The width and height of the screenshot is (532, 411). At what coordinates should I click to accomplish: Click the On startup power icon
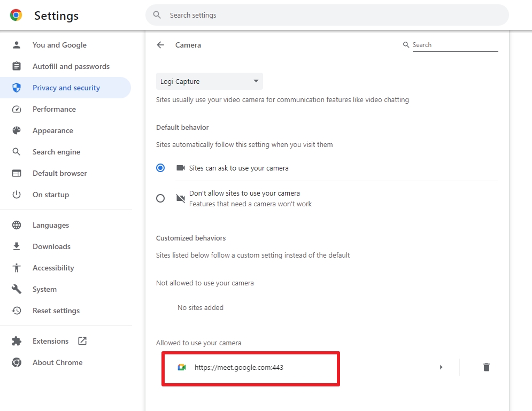[16, 195]
